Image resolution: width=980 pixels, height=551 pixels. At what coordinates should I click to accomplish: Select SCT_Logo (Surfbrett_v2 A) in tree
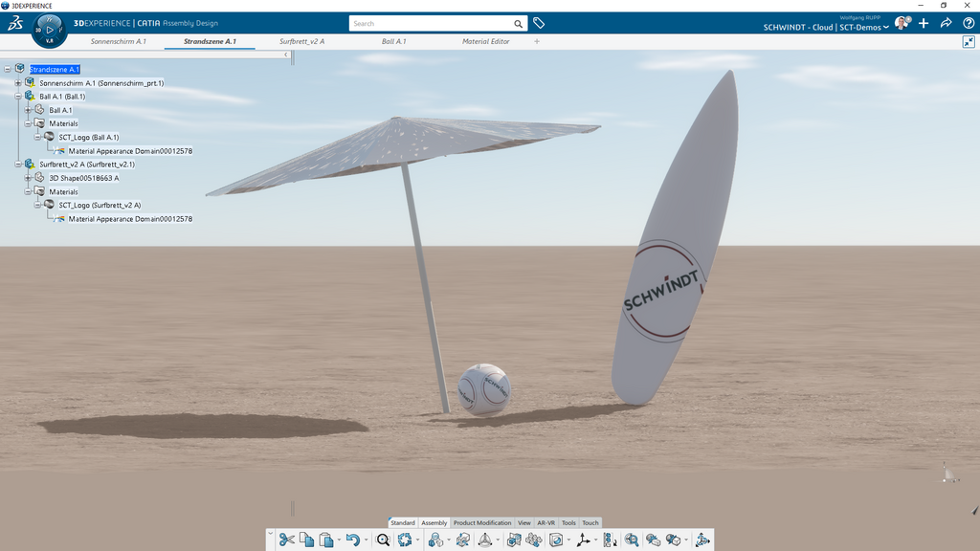click(x=100, y=206)
